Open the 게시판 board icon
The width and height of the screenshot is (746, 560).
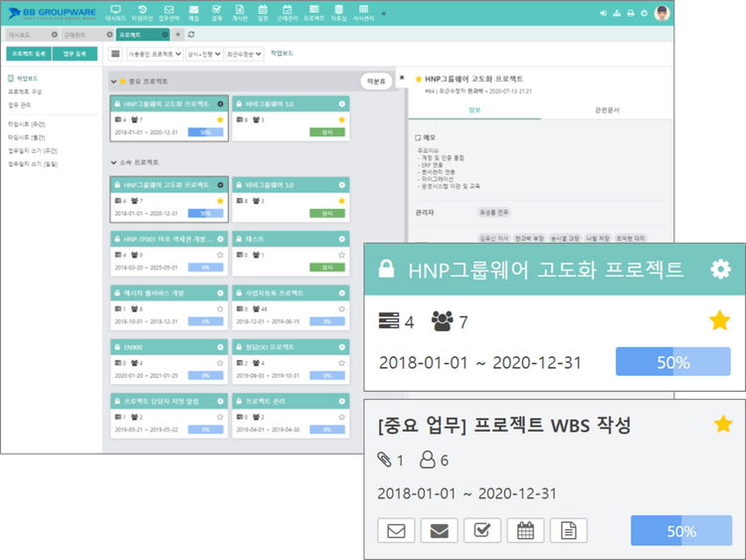point(240,13)
